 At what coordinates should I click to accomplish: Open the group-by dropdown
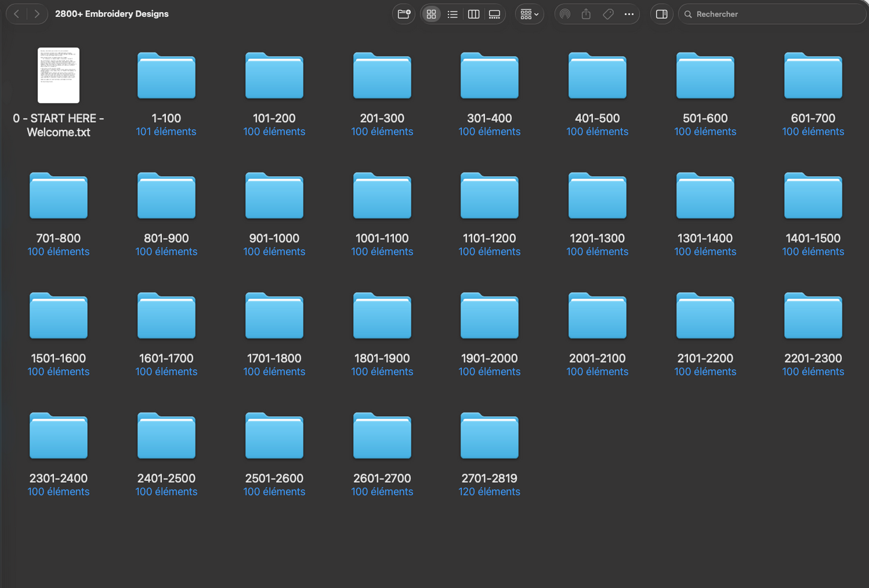pos(529,14)
